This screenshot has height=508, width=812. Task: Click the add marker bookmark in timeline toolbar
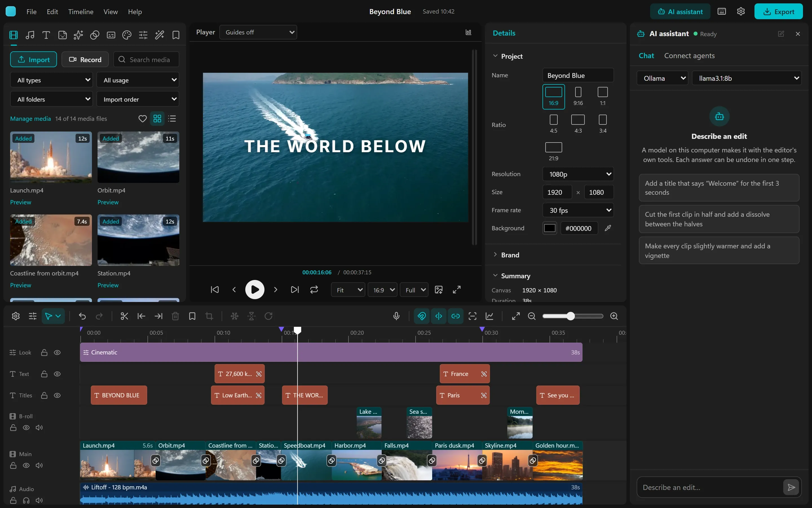(x=192, y=316)
